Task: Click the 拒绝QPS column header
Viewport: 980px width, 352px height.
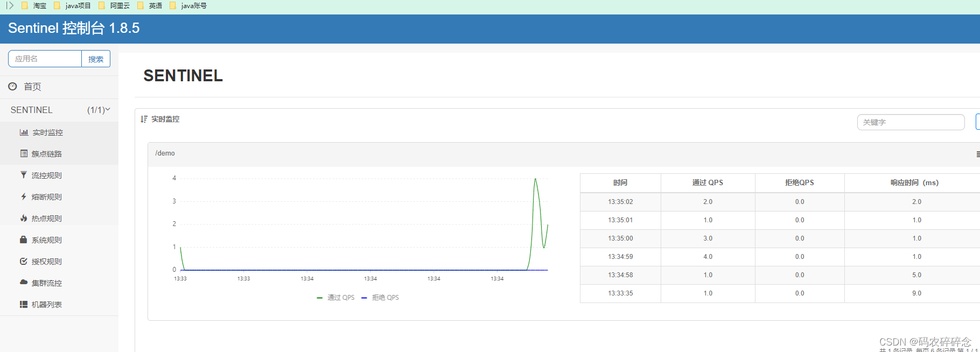Action: 800,183
